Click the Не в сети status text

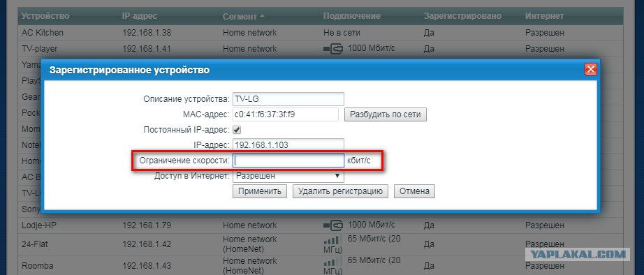coord(342,32)
